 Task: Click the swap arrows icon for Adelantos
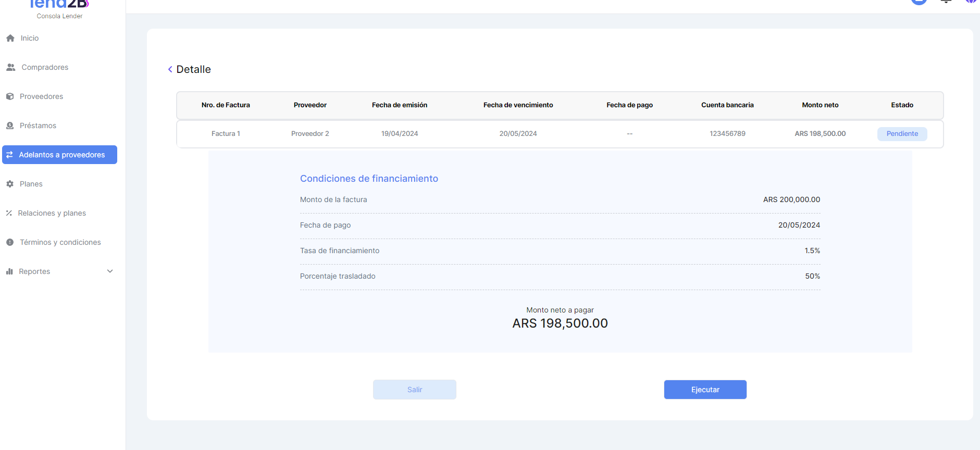(9, 155)
